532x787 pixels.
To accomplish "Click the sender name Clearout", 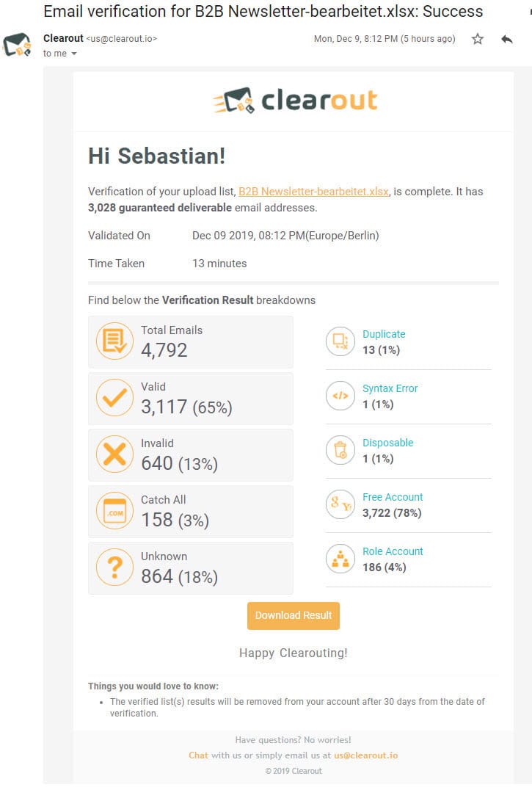I will tap(63, 38).
